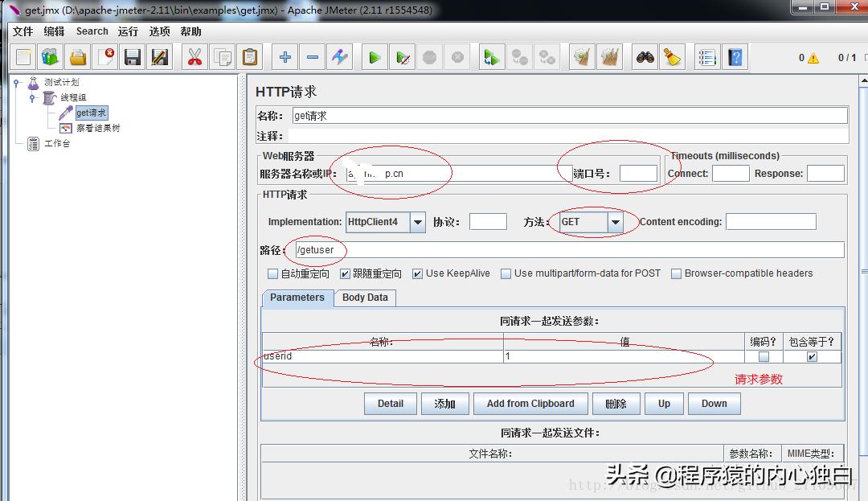Switch to the Body Data tab
868x501 pixels.
coord(365,298)
